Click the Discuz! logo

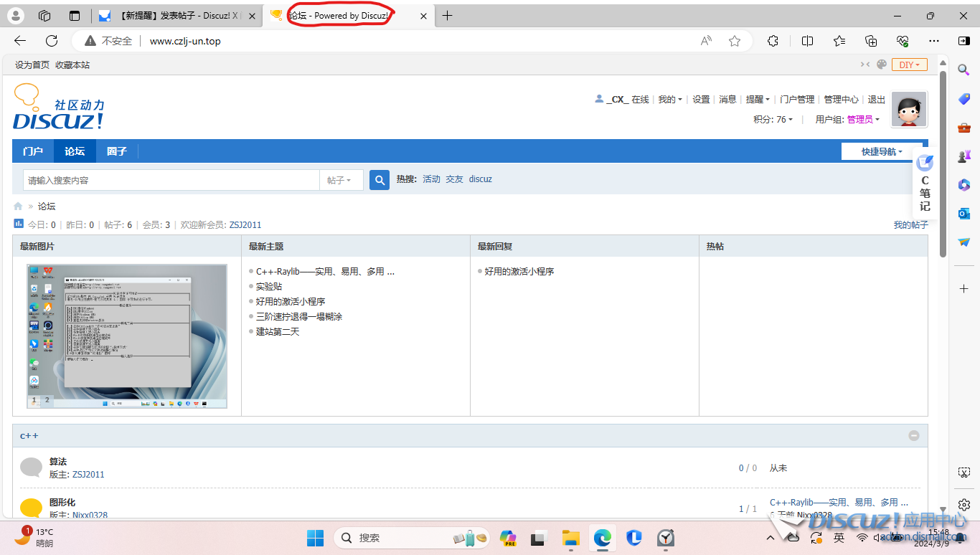coord(58,108)
